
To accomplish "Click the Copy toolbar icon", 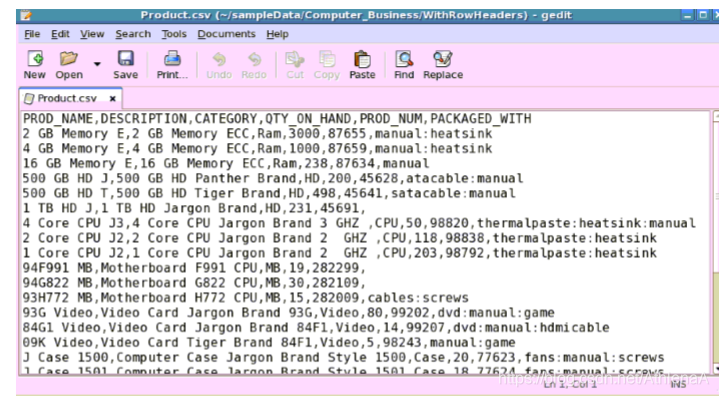I will 326,65.
